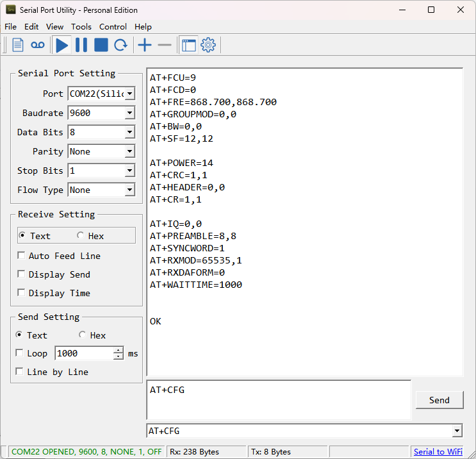
Task: Click the receive output text area
Action: click(x=305, y=222)
